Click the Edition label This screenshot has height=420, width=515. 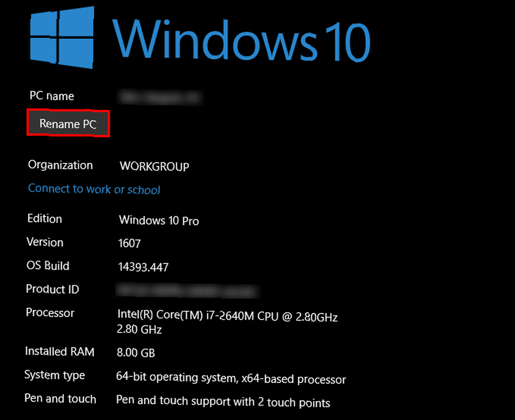(x=45, y=219)
